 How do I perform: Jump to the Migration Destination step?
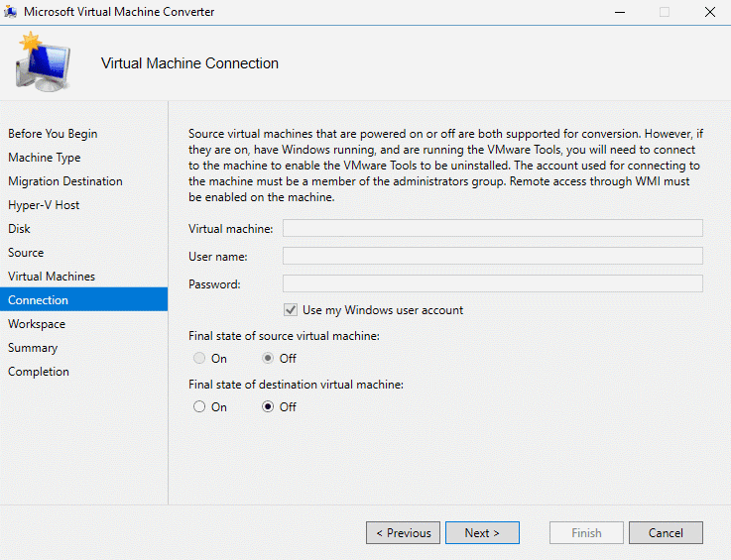pyautogui.click(x=65, y=181)
